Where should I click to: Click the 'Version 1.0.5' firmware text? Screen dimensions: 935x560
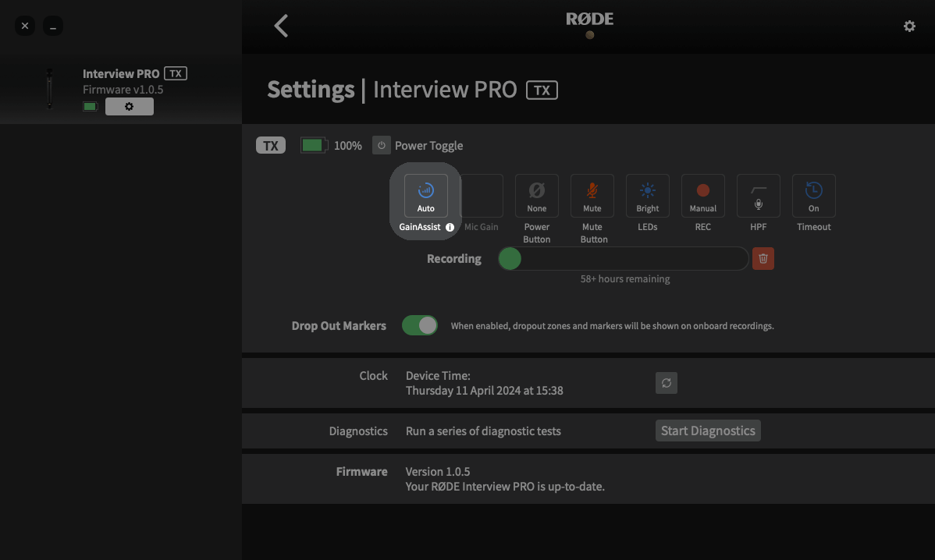point(438,472)
